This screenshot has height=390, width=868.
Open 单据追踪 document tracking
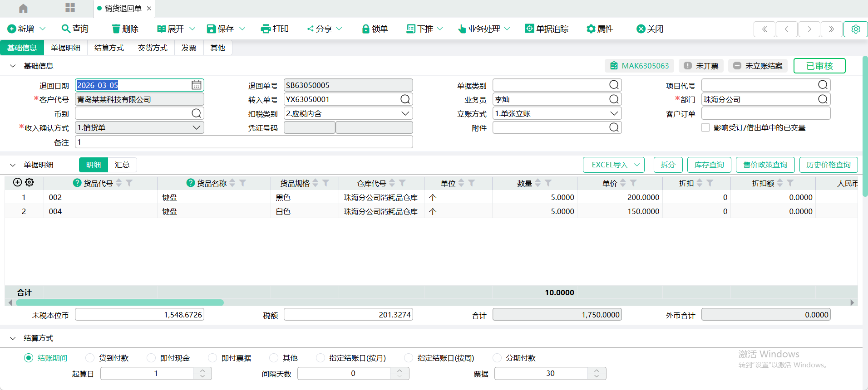[547, 29]
